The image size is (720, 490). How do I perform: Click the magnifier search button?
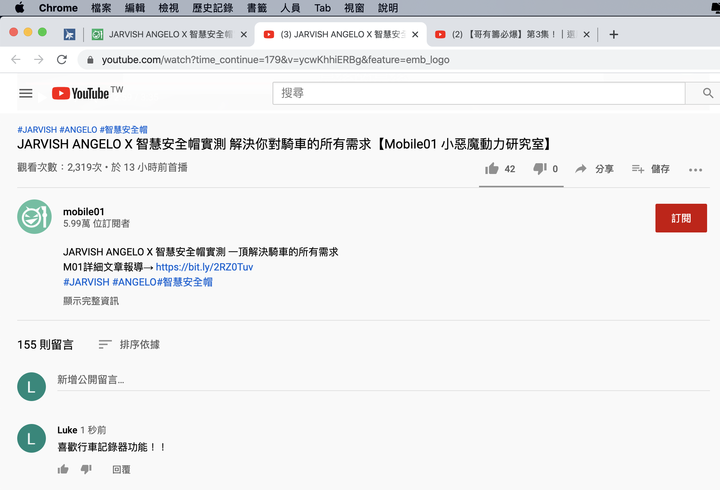click(708, 93)
